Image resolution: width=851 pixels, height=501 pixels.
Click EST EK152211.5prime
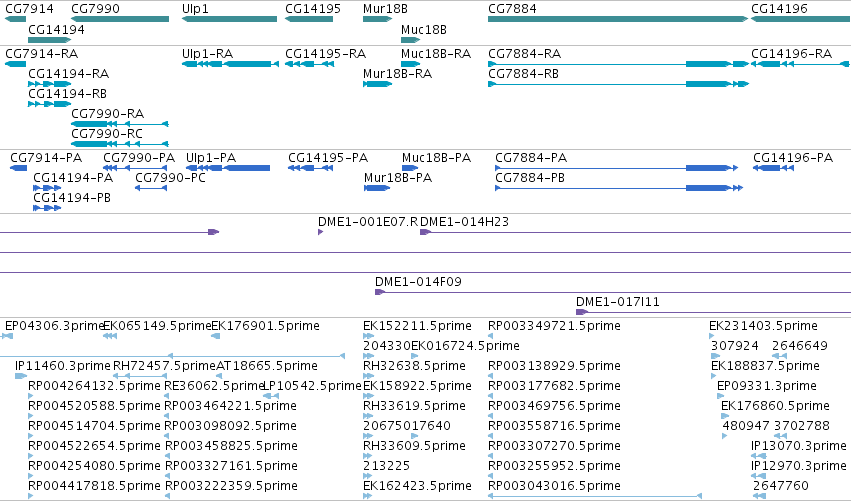tap(417, 326)
